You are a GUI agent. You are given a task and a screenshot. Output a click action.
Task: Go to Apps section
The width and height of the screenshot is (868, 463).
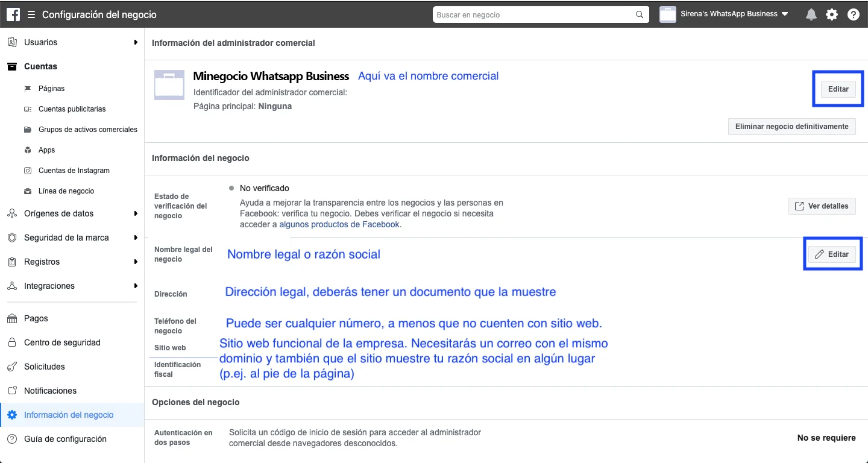pyautogui.click(x=46, y=150)
